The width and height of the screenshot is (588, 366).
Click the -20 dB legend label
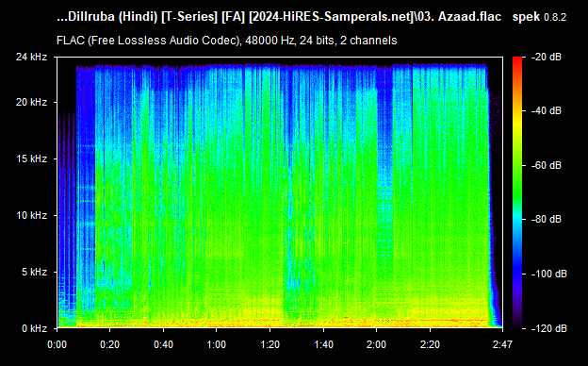click(x=547, y=57)
